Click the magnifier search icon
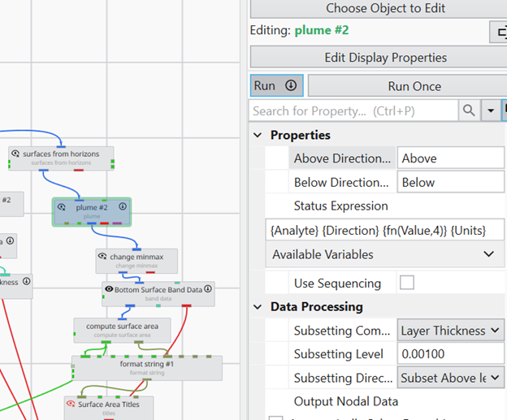507x420 pixels. [x=469, y=110]
